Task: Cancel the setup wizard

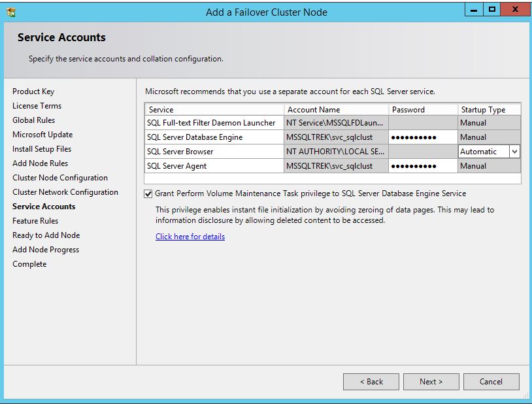Action: click(x=491, y=382)
